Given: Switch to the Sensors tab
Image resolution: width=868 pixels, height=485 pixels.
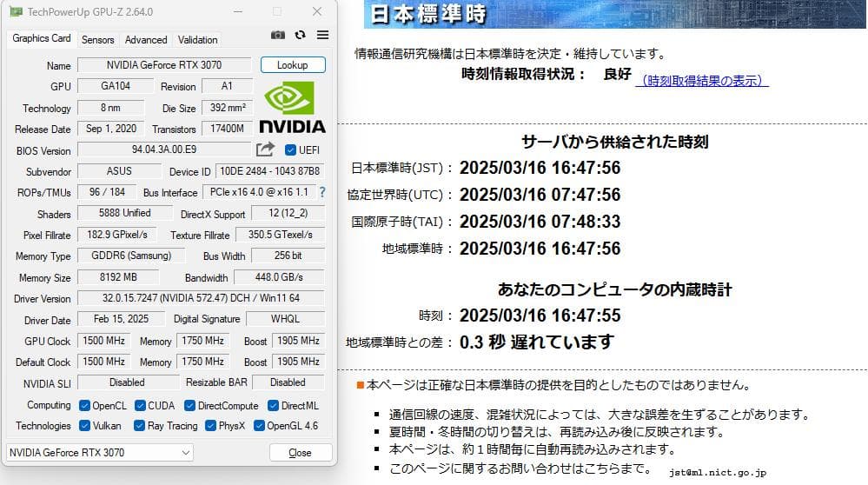Looking at the screenshot, I should 98,40.
